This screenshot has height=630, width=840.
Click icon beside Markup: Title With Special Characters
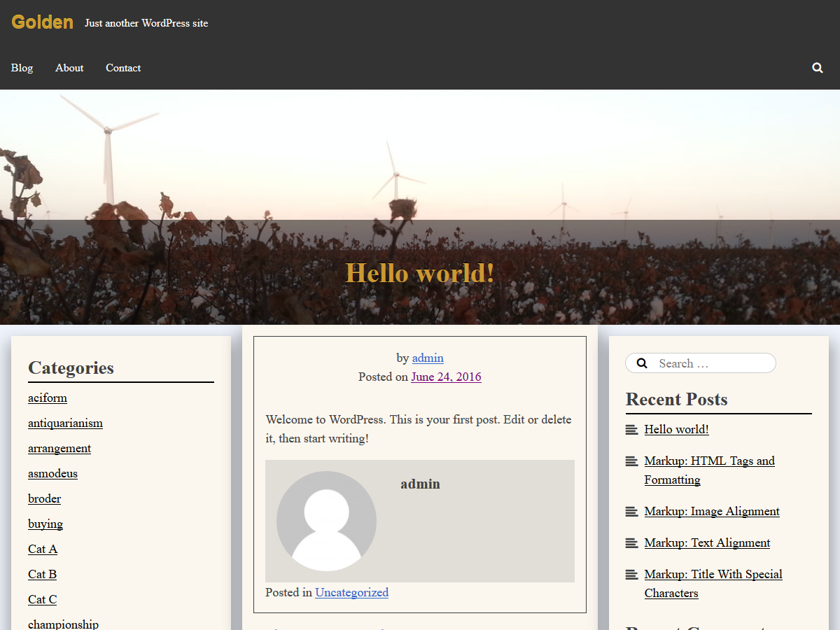(x=631, y=575)
